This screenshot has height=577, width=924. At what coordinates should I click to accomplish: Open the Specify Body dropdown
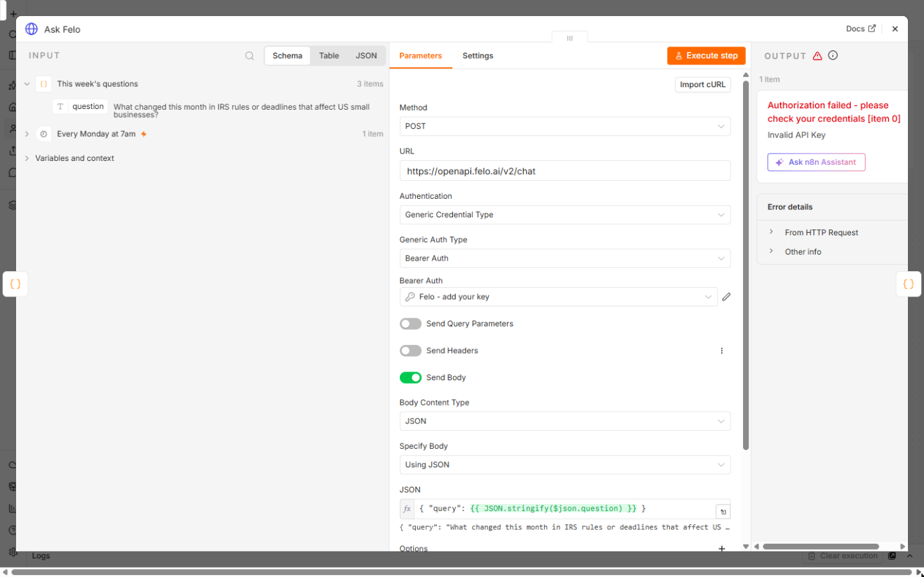tap(565, 465)
